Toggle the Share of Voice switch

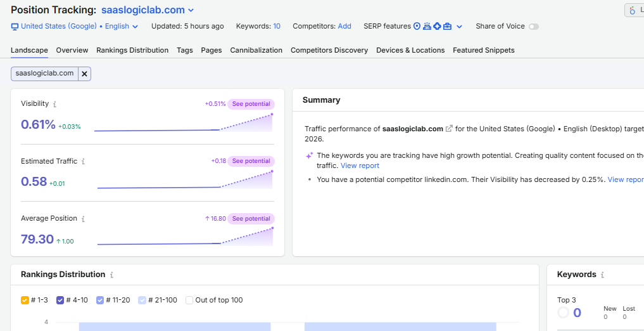click(534, 27)
